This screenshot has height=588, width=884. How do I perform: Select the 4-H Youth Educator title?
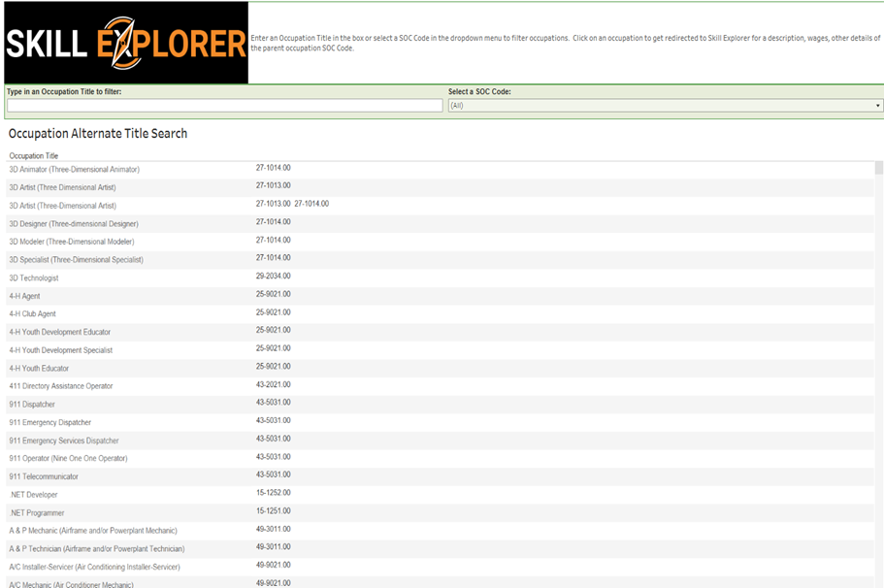pos(39,368)
